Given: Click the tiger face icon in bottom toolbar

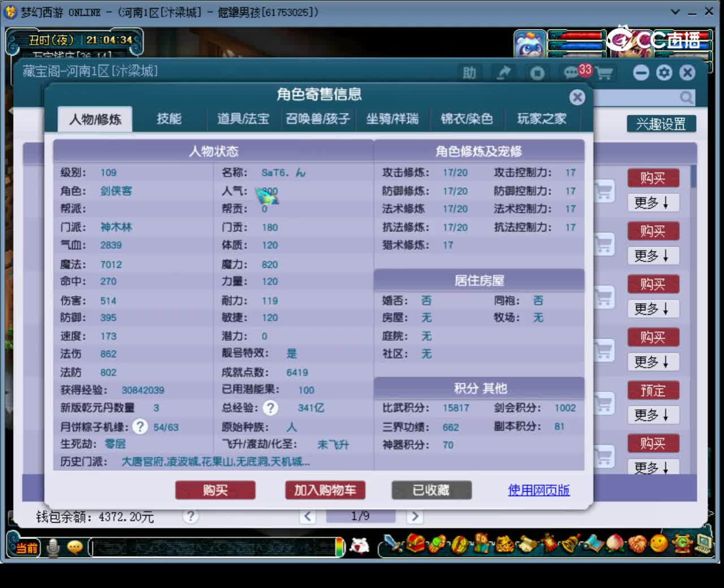Looking at the screenshot, I should [505, 544].
